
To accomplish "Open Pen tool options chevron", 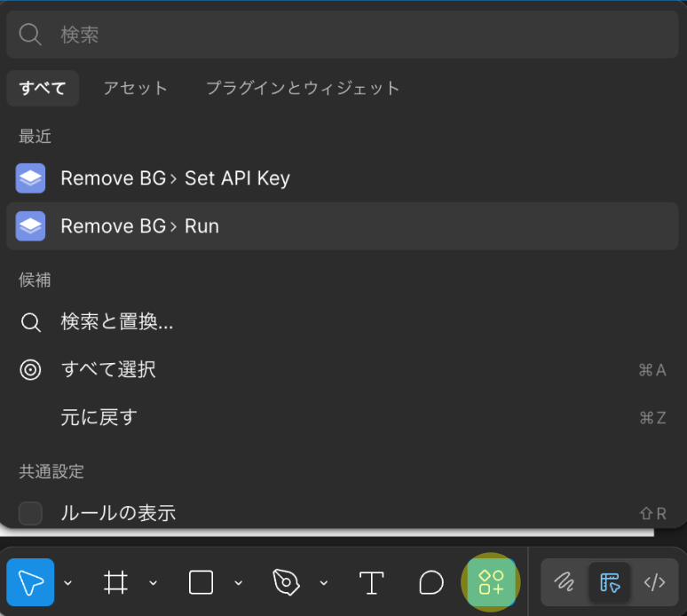I will click(x=324, y=582).
